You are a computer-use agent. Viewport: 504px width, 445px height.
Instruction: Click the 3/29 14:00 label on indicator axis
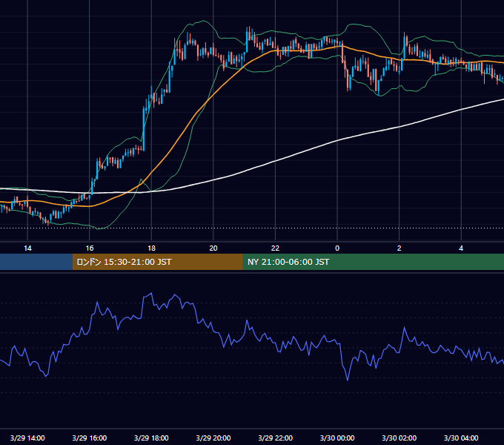coord(27,438)
